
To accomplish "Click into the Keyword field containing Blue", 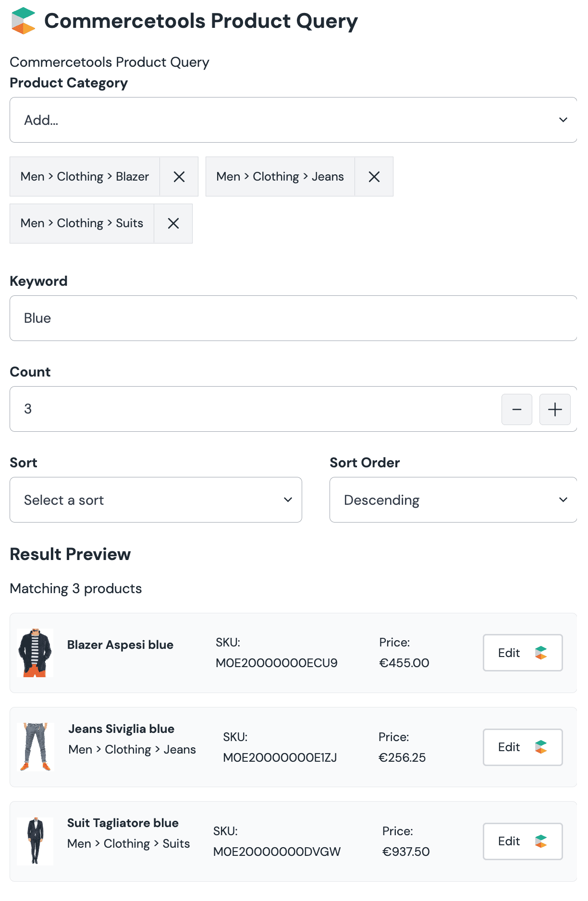I will [x=293, y=318].
